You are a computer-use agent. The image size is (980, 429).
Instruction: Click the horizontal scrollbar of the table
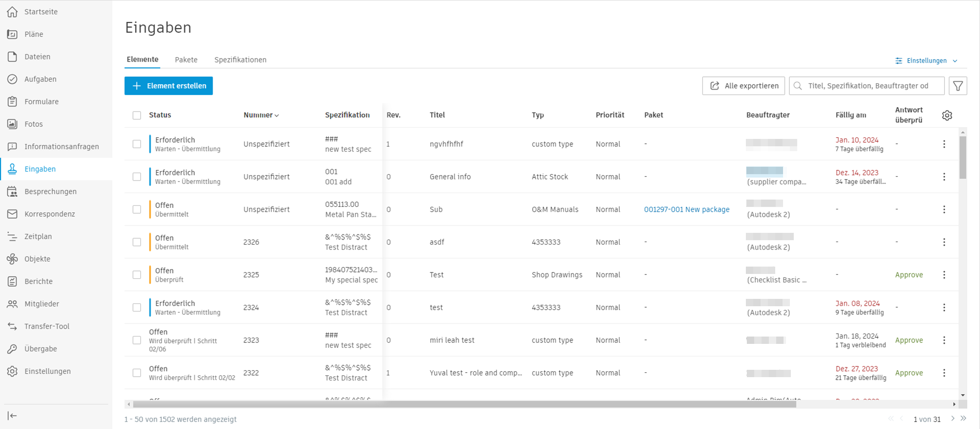click(x=464, y=405)
